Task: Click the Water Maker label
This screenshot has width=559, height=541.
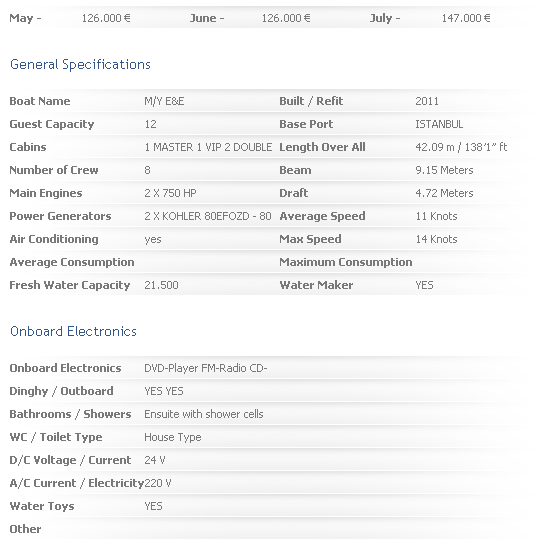Action: [316, 285]
